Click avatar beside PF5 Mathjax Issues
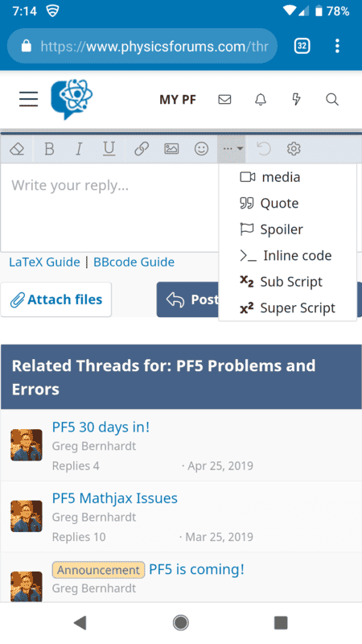362x644 pixels. pyautogui.click(x=27, y=516)
